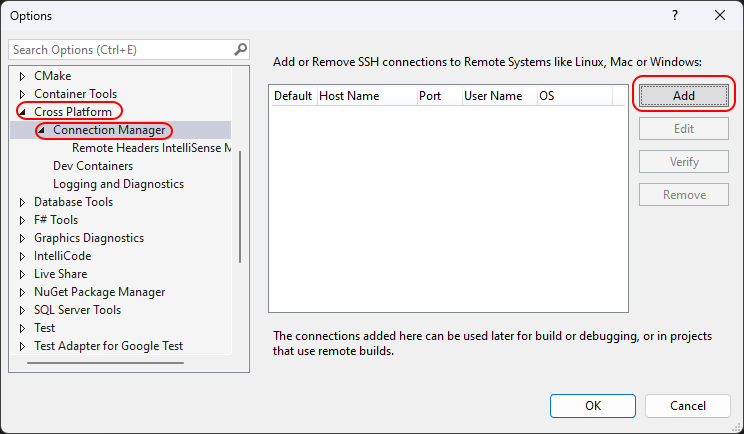The width and height of the screenshot is (744, 434).
Task: Expand the Database Tools arrow
Action: pos(22,202)
